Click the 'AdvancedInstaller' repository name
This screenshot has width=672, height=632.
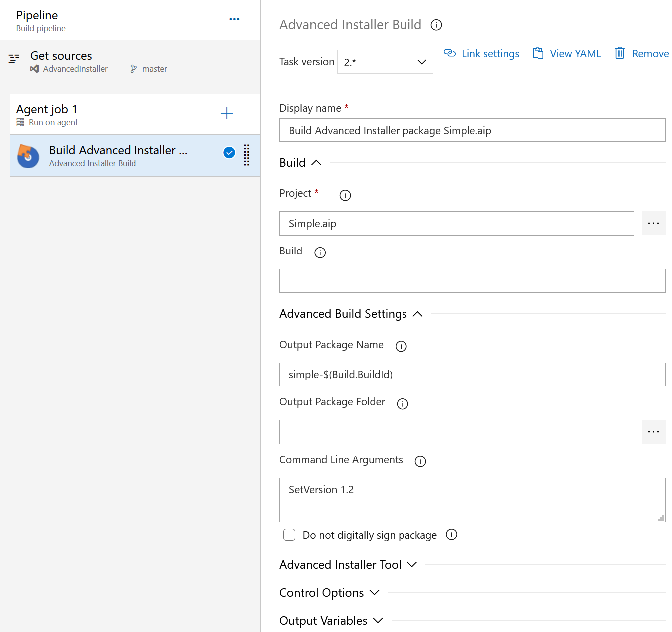pos(75,69)
